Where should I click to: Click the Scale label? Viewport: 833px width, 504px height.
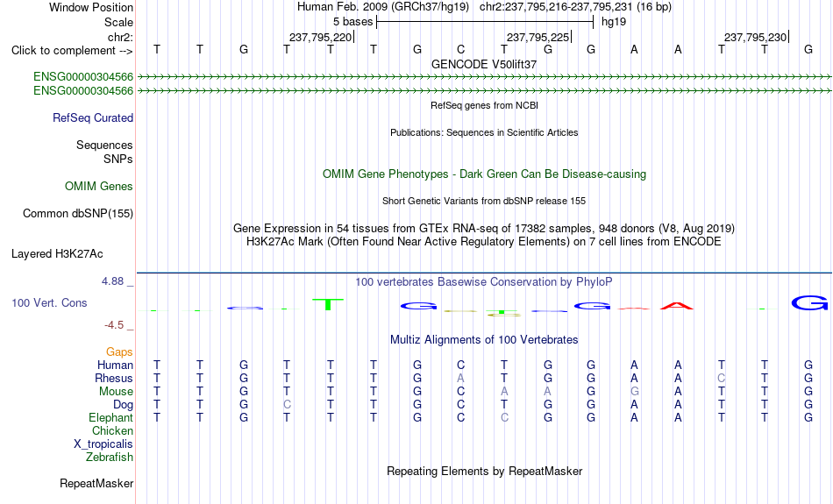pos(119,22)
